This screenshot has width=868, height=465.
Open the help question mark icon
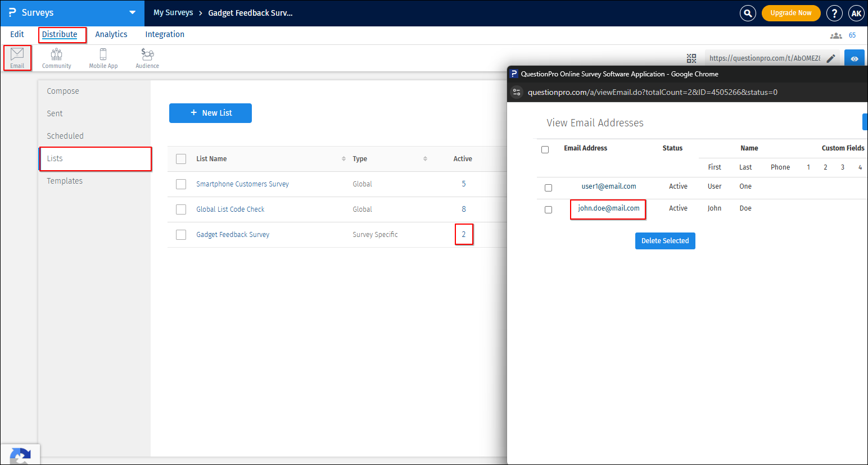(834, 13)
